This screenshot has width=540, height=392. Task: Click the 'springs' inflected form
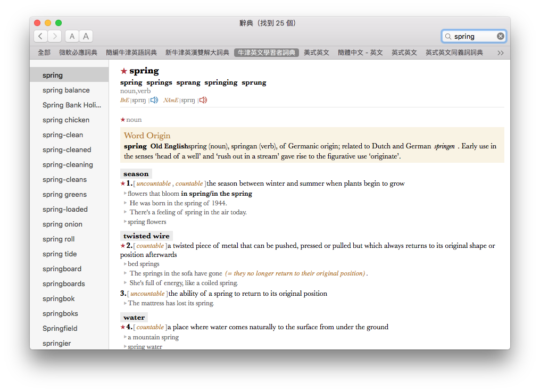tap(159, 82)
